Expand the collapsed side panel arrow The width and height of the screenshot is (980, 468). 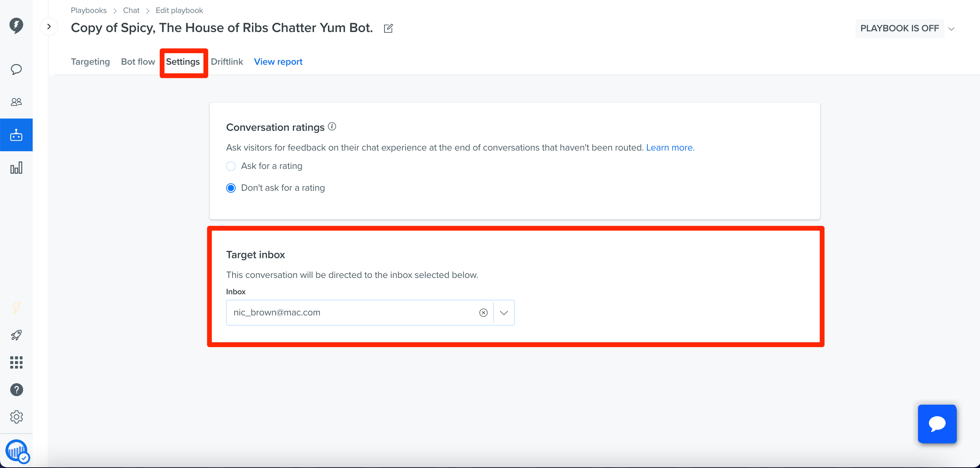tap(49, 27)
